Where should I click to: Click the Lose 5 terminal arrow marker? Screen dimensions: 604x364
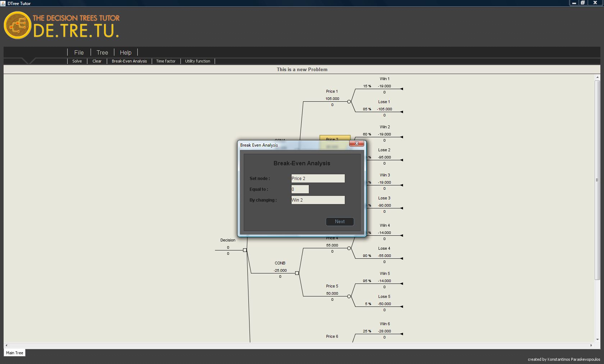[402, 307]
